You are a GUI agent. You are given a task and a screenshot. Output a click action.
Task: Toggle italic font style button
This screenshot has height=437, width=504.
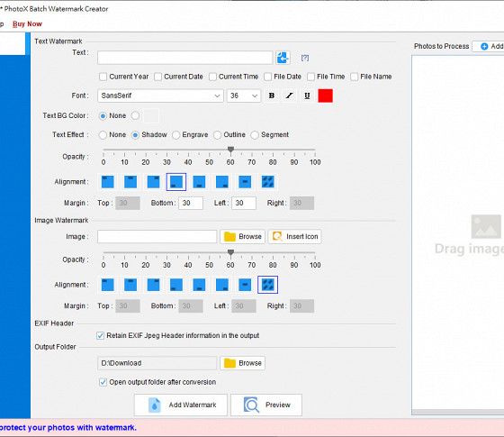click(x=289, y=96)
